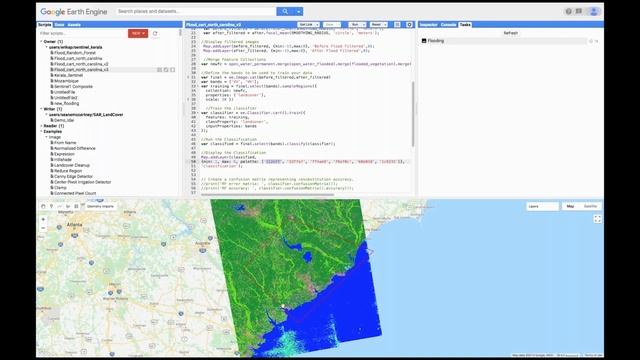The image size is (640, 360).
Task: Open the Mozambique script
Action: 66,81
